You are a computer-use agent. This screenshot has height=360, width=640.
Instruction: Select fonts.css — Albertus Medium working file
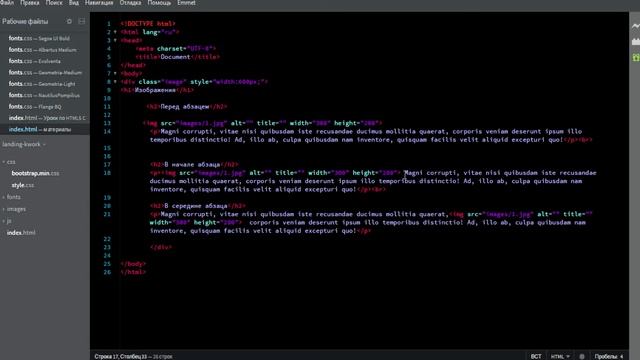tap(42, 50)
